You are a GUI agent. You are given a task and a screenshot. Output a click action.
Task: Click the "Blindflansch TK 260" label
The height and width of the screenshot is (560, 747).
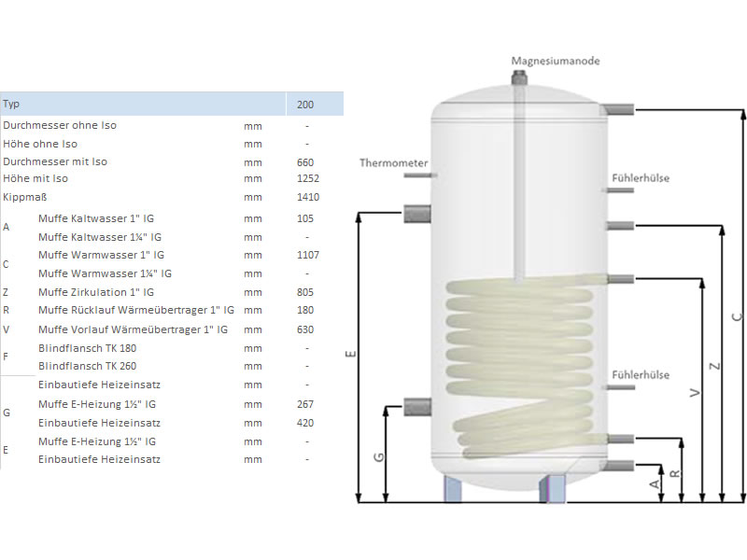pyautogui.click(x=87, y=366)
